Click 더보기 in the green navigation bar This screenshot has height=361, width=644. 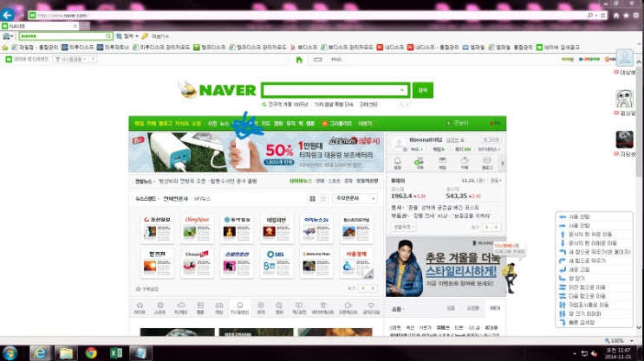coord(365,124)
